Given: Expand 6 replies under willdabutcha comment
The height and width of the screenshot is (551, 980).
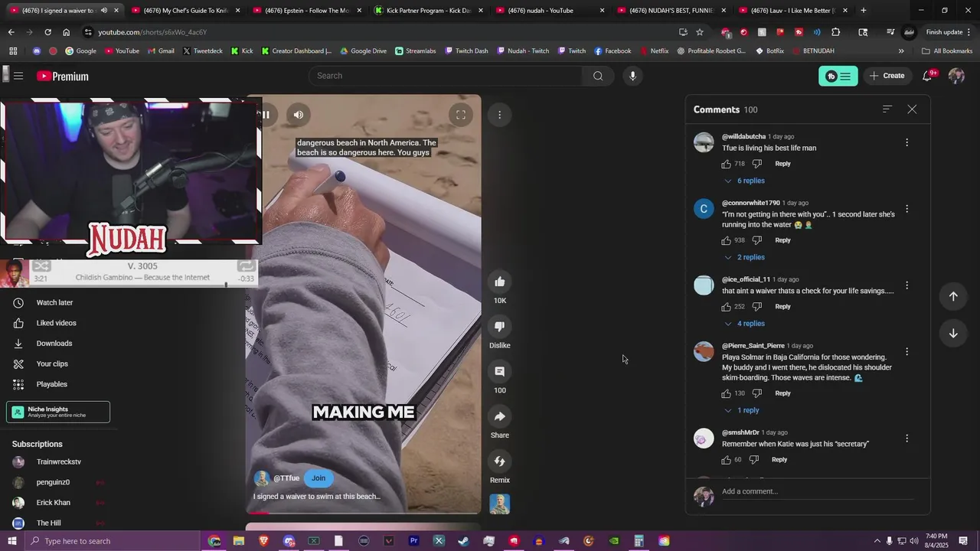Looking at the screenshot, I should [x=744, y=181].
